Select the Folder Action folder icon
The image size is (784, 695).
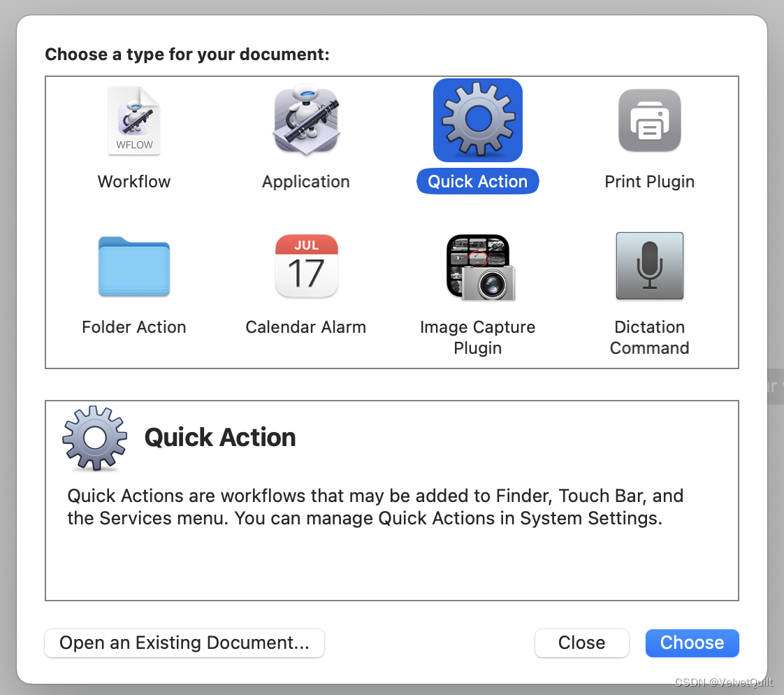coord(134,266)
